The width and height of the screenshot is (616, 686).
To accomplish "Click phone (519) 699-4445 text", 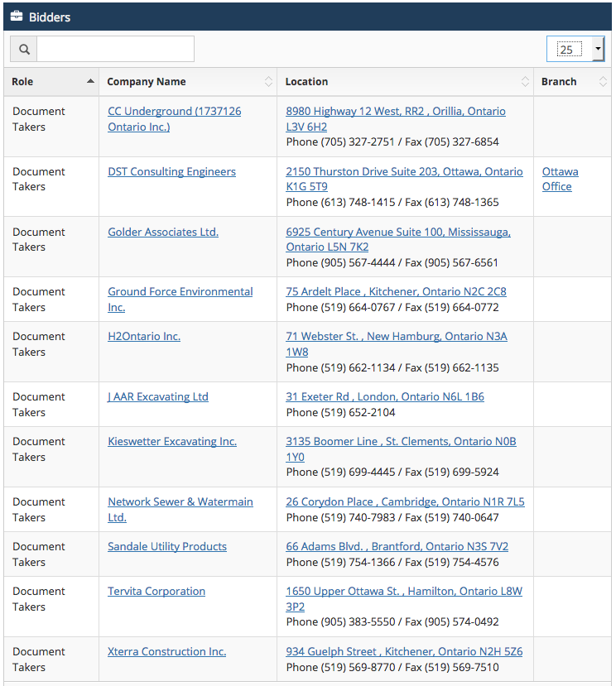I will pos(340,472).
